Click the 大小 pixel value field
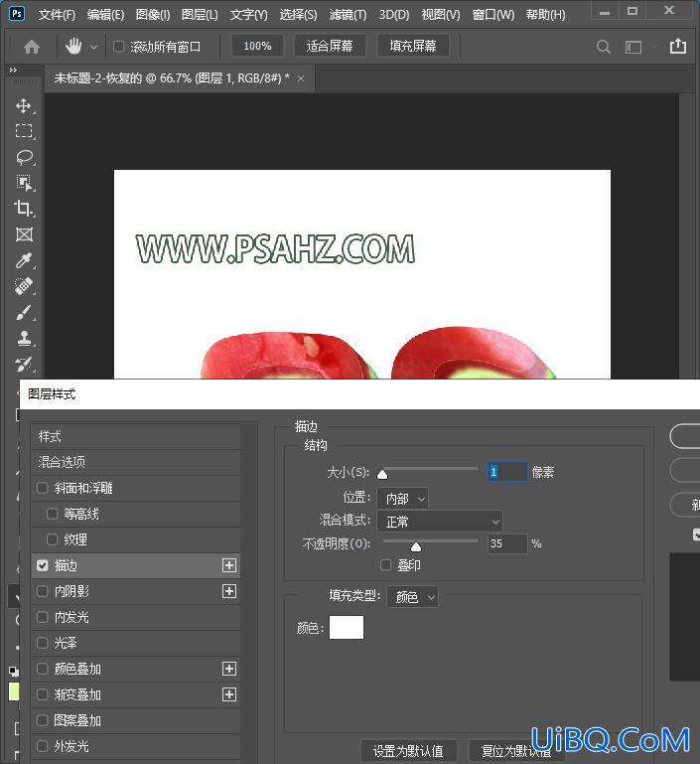 coord(507,472)
